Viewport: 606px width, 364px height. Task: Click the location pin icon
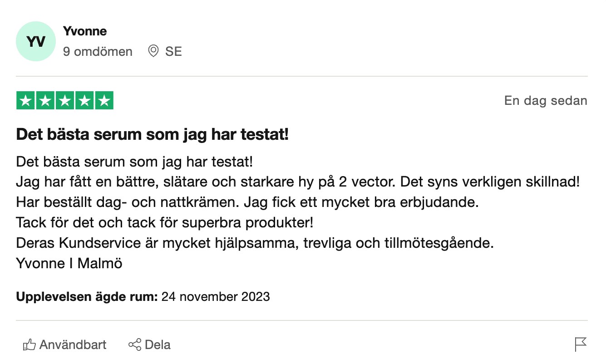tap(153, 51)
